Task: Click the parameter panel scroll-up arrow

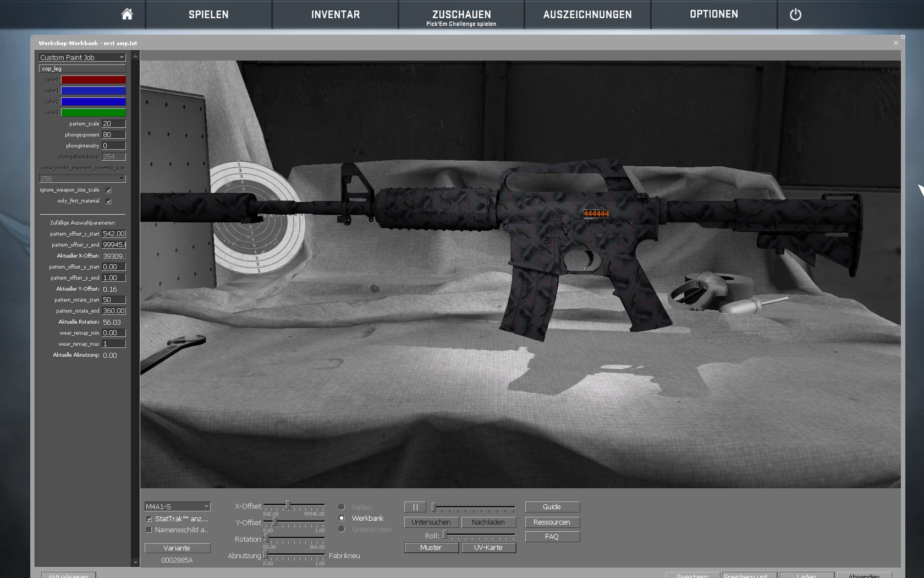Action: point(135,56)
